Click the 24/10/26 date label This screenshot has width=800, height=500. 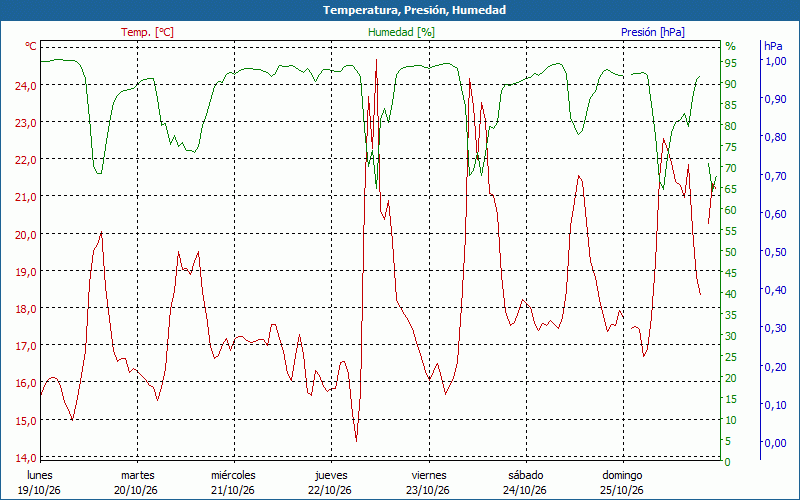coord(524,490)
